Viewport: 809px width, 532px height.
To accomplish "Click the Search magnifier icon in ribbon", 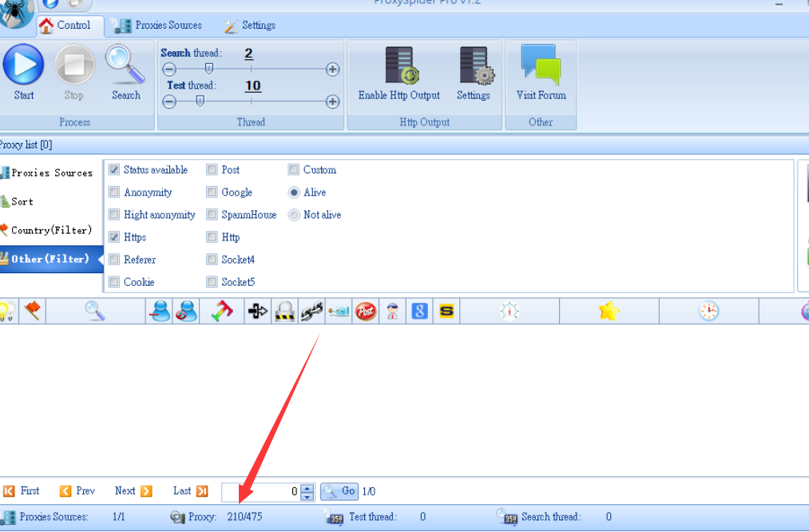I will click(x=125, y=66).
